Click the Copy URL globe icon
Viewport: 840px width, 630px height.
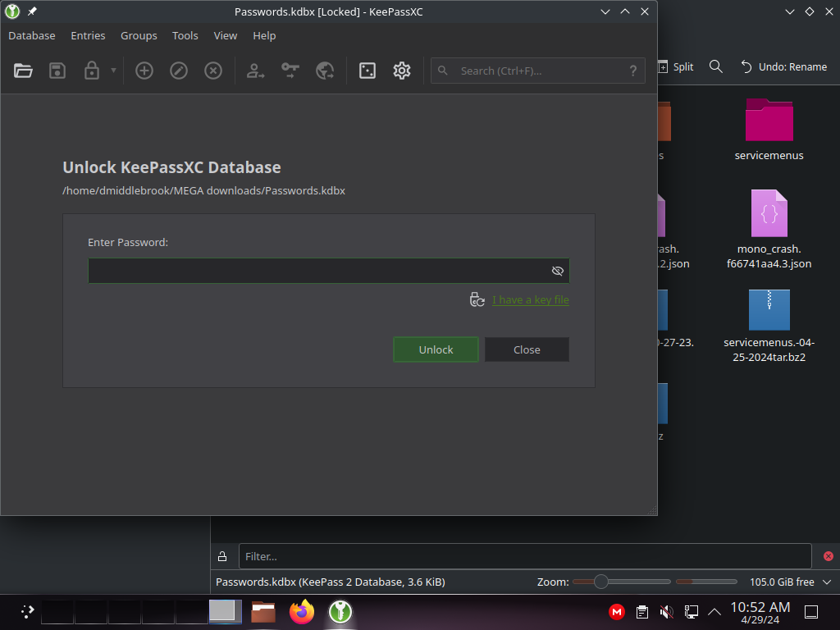325,71
